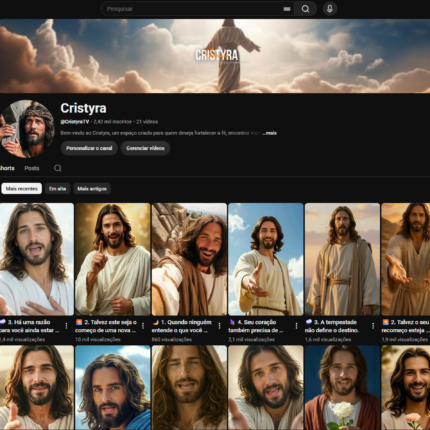
Task: Click the Cristyra channel avatar
Action: [x=27, y=129]
